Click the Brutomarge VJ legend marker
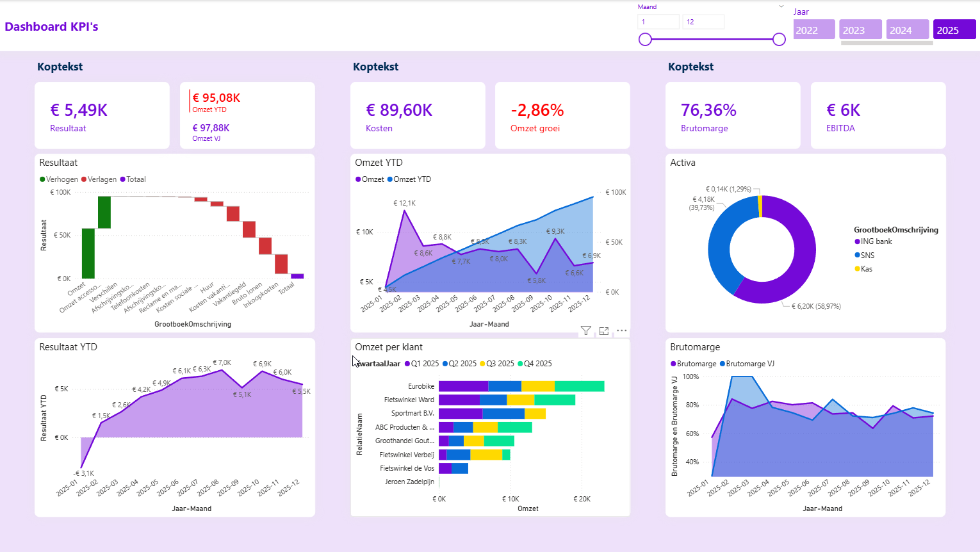Image resolution: width=980 pixels, height=552 pixels. coord(723,364)
